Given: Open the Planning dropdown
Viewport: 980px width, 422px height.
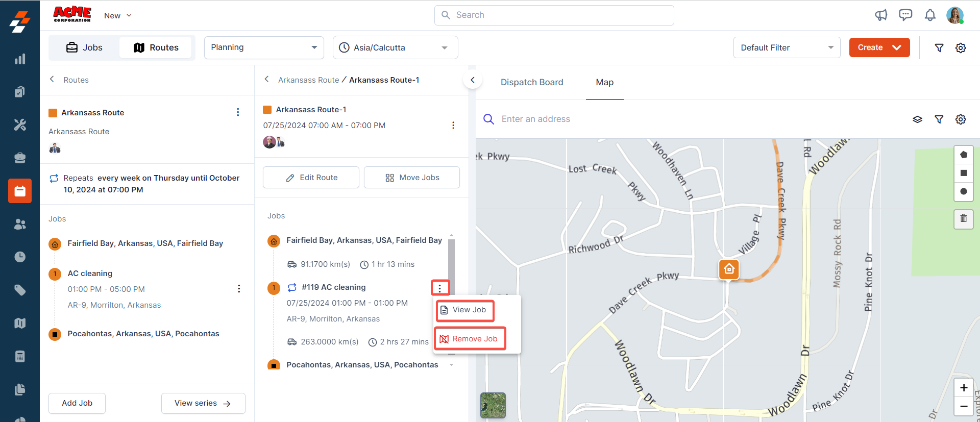Looking at the screenshot, I should pyautogui.click(x=264, y=47).
